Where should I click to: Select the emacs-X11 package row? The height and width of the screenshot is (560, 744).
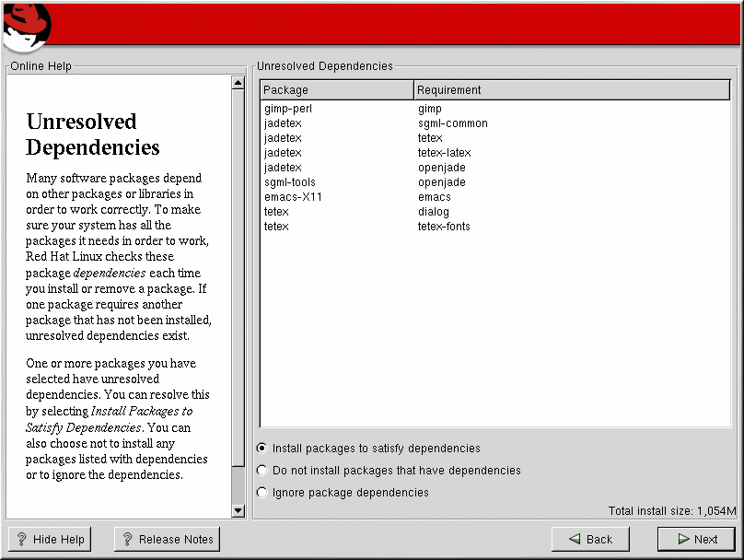point(495,197)
